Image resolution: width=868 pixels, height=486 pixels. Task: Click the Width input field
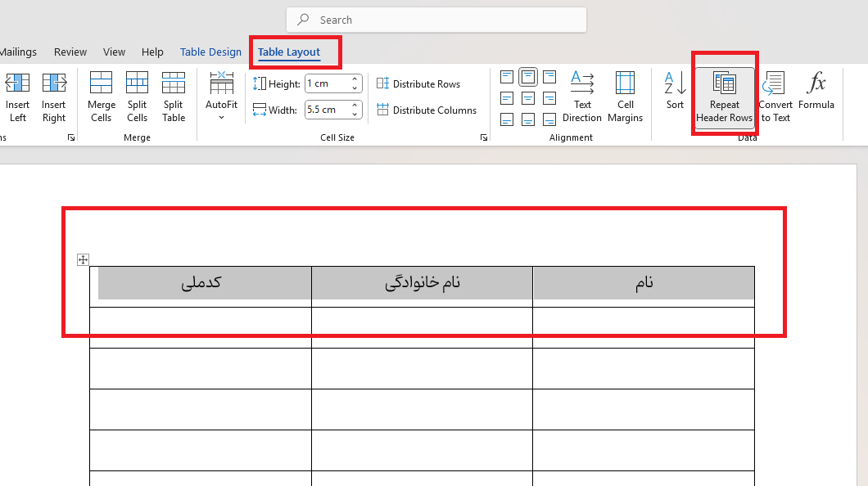326,110
